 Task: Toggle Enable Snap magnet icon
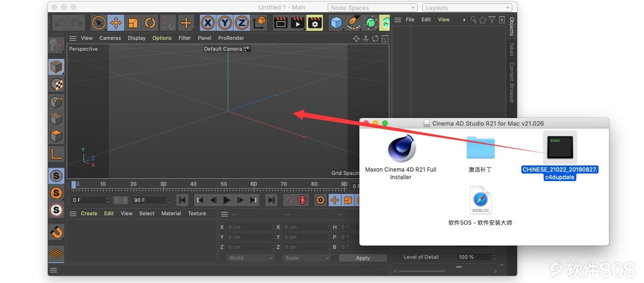pyautogui.click(x=56, y=232)
